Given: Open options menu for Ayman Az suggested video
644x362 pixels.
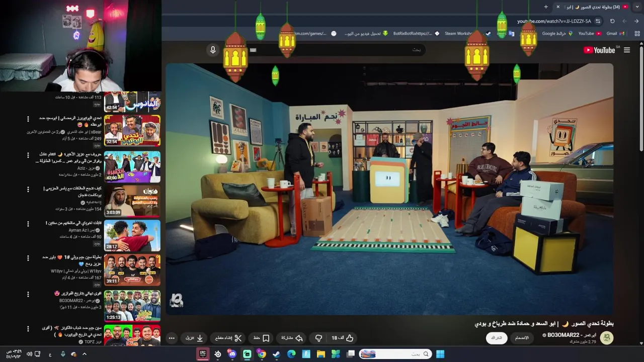Looking at the screenshot, I should [x=28, y=224].
